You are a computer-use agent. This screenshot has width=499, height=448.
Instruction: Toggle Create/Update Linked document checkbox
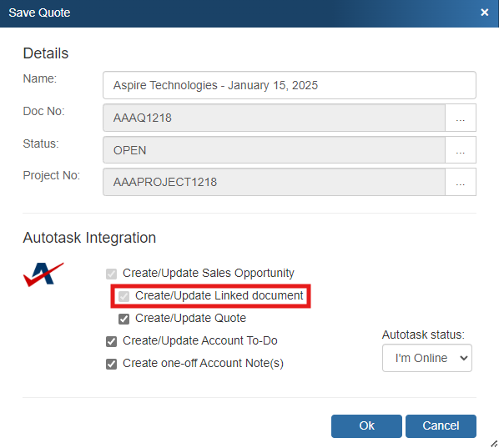[123, 296]
